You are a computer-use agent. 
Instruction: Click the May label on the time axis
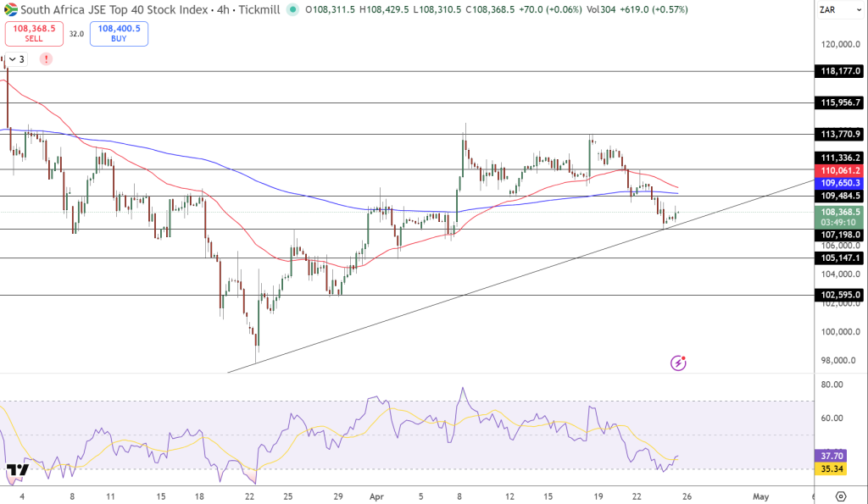[x=760, y=496]
